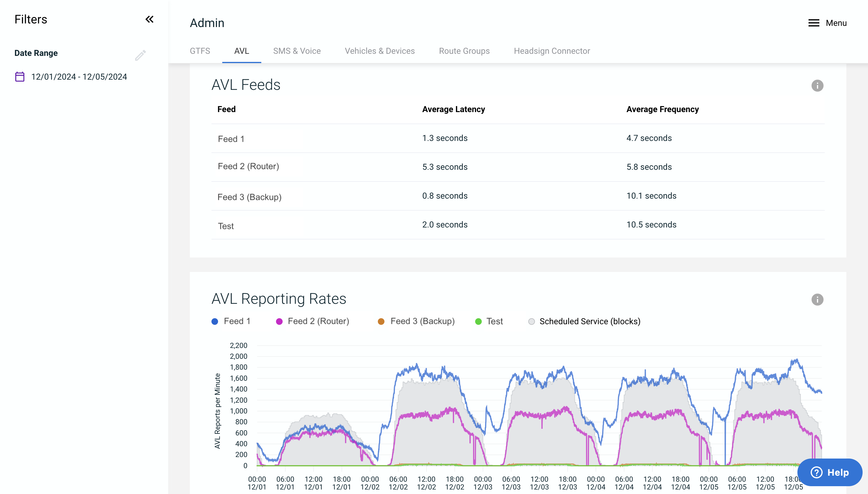Click the 5.3 seconds latency value

[445, 167]
